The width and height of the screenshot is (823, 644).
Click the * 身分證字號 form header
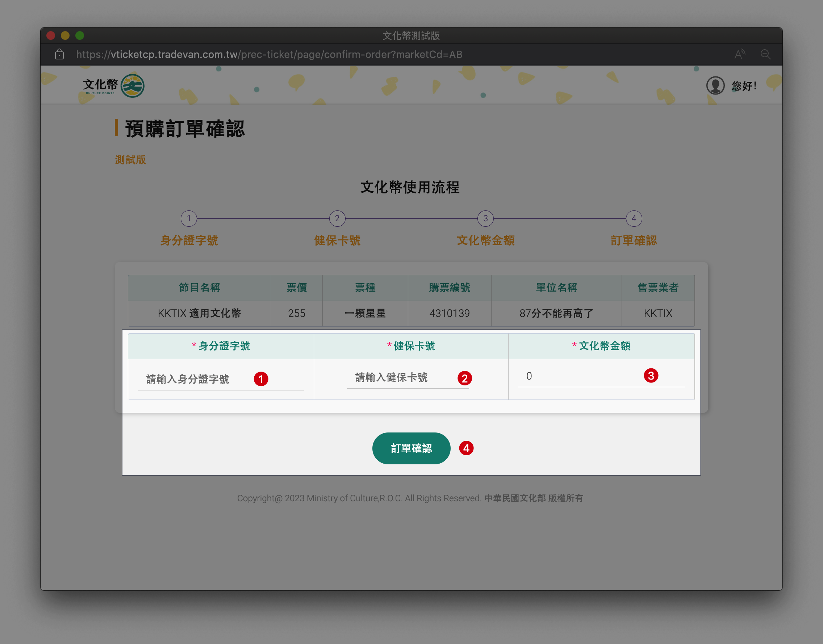coord(221,346)
